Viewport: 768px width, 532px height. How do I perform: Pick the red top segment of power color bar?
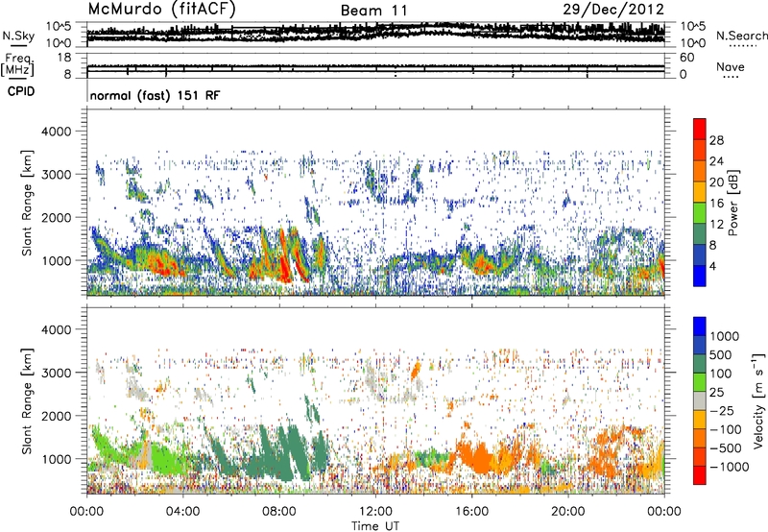(x=700, y=129)
